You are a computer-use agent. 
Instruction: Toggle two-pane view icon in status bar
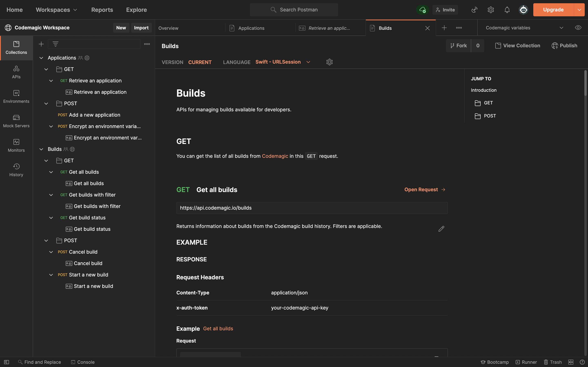pos(571,362)
